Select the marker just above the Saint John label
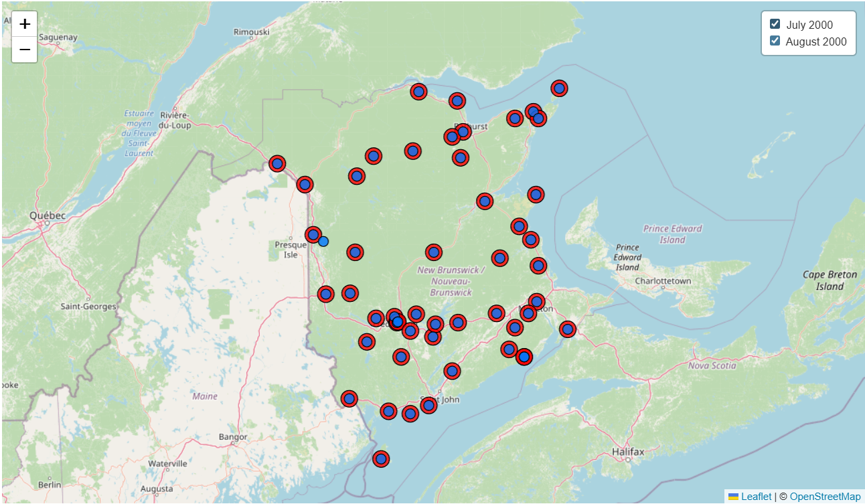865x504 pixels. 428,404
